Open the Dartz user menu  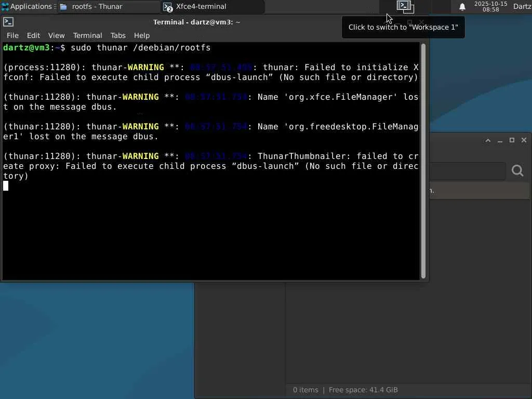click(522, 6)
